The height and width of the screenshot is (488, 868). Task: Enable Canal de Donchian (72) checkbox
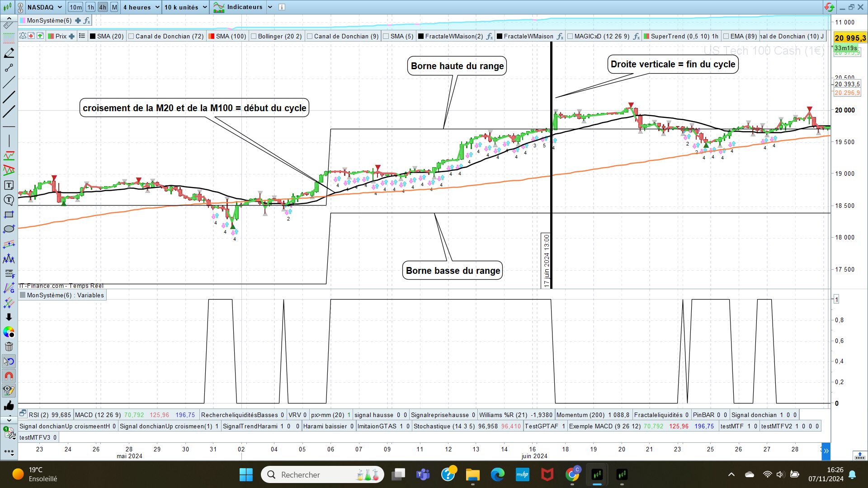131,37
